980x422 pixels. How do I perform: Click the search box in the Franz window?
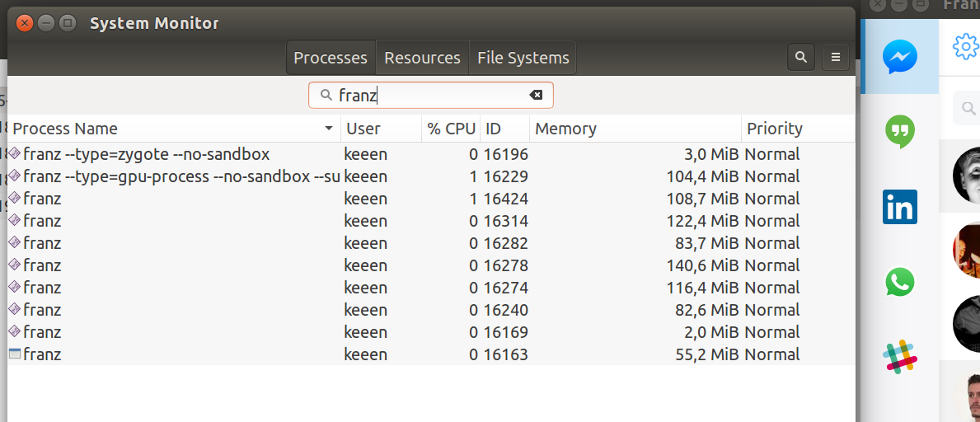tap(966, 109)
